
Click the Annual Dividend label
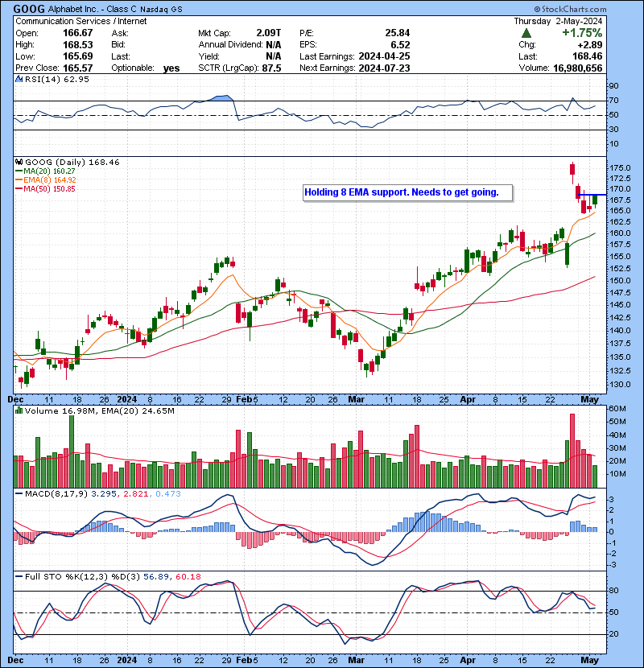(x=230, y=45)
